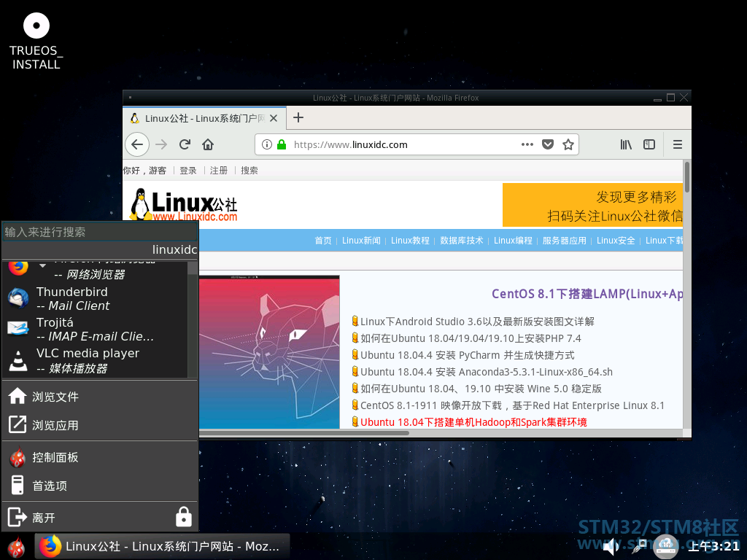Click the Linux公社 penguin logo
Viewport: 747px width, 560px height.
tap(183, 205)
